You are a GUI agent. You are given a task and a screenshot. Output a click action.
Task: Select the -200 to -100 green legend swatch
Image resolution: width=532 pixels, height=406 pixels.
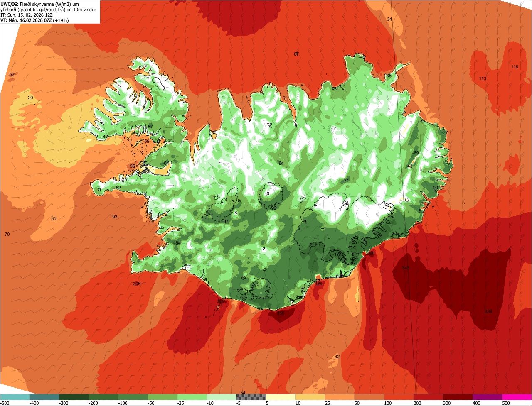tap(103, 397)
